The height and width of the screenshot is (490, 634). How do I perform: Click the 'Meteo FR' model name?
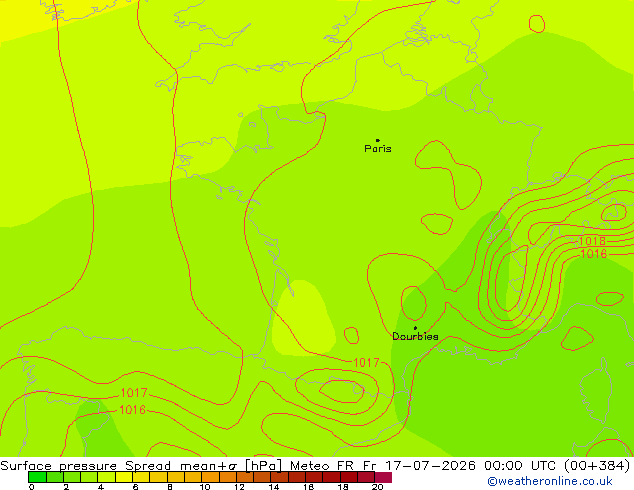[323, 466]
